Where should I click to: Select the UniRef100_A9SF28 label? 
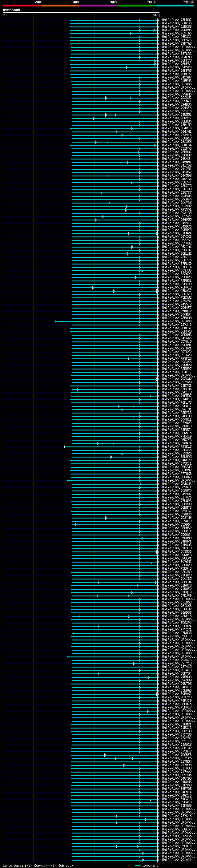[x=177, y=358]
